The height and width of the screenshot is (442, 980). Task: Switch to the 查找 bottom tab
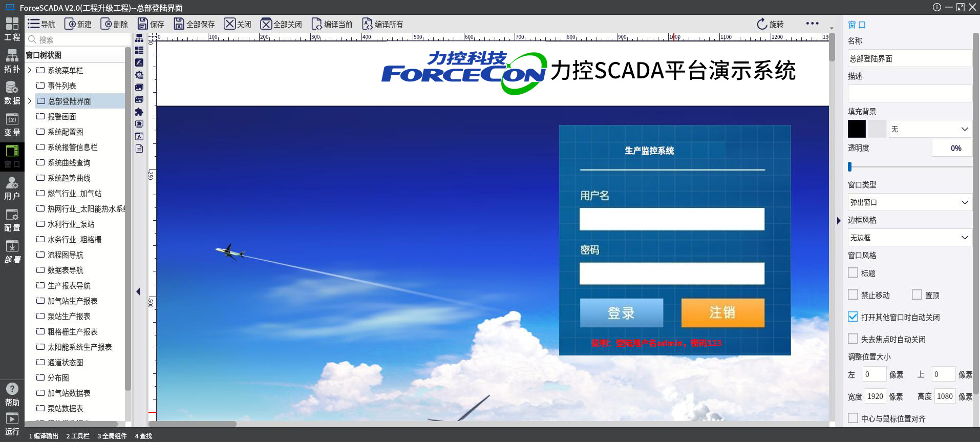click(143, 436)
